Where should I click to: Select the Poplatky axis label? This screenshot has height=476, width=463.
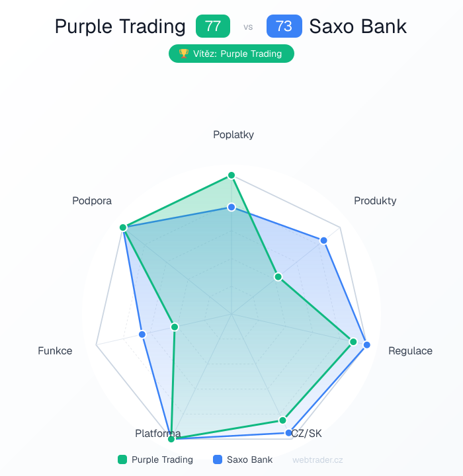233,135
